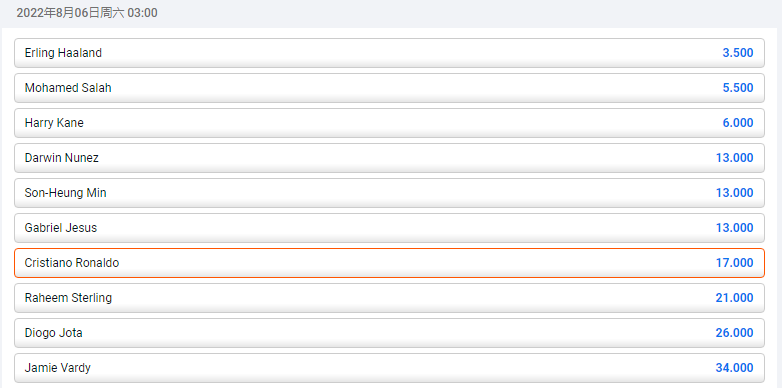This screenshot has width=782, height=388.
Task: Click the 5.500 odds value
Action: coord(738,88)
